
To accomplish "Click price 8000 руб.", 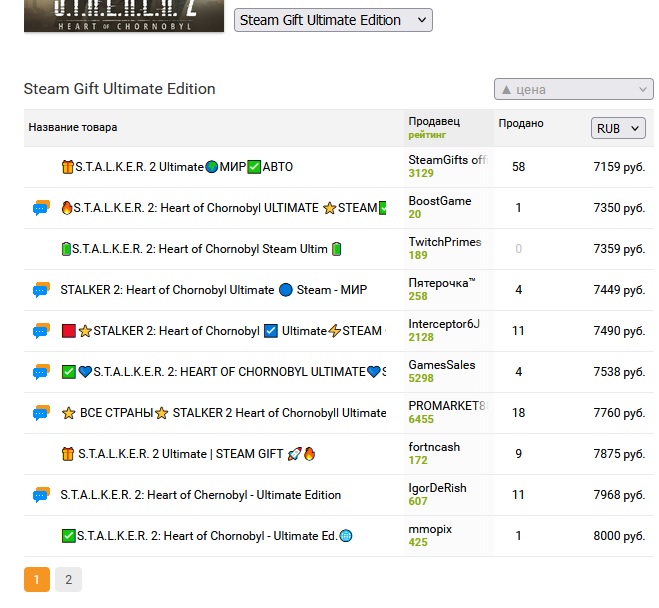I will click(x=619, y=536).
